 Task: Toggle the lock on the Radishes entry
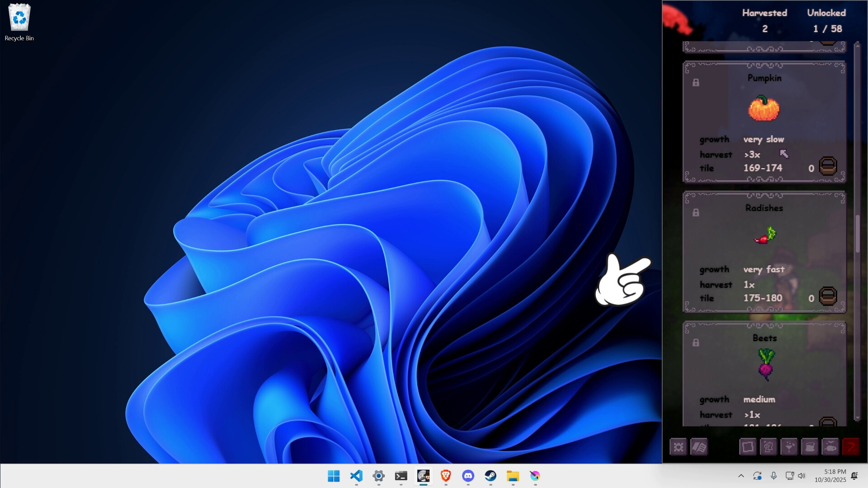coord(696,212)
